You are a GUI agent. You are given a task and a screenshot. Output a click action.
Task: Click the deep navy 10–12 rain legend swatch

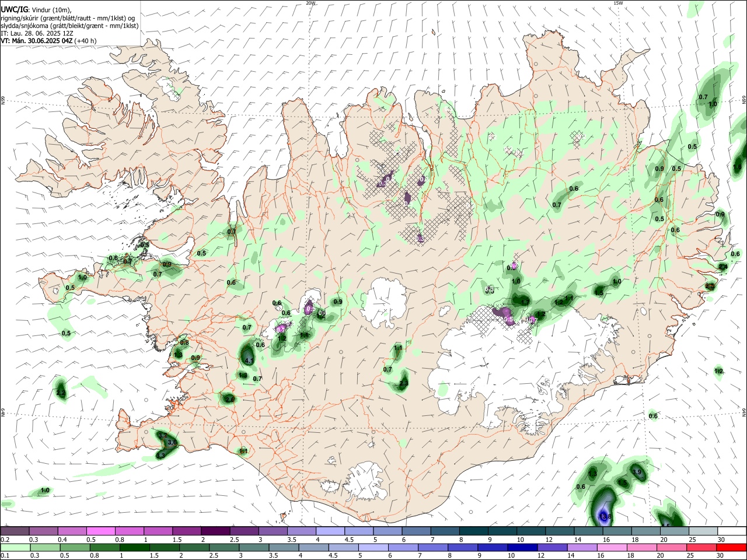tap(522, 547)
